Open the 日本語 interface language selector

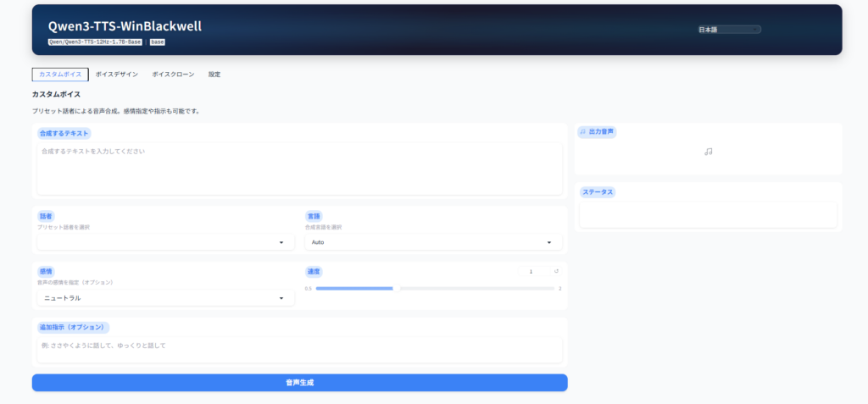coord(729,30)
